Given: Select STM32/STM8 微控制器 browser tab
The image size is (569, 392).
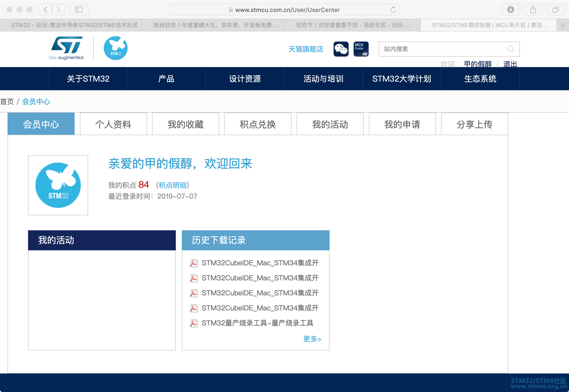Looking at the screenshot, I should (x=489, y=25).
